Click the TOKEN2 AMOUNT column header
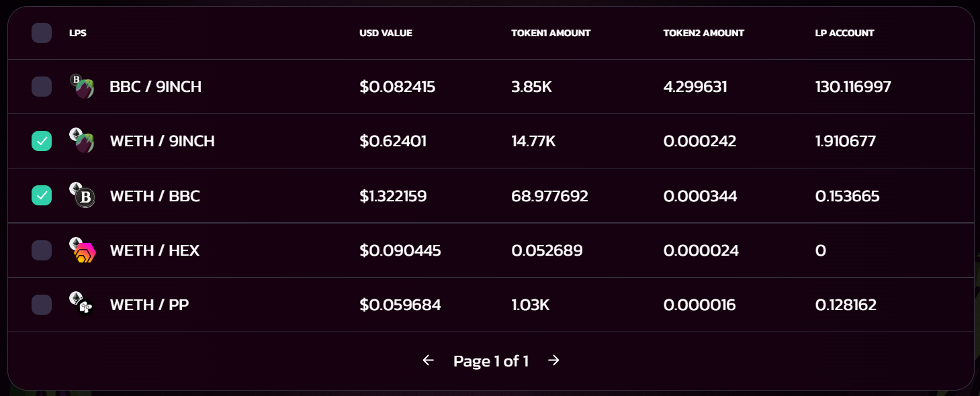The height and width of the screenshot is (396, 980). pyautogui.click(x=703, y=33)
